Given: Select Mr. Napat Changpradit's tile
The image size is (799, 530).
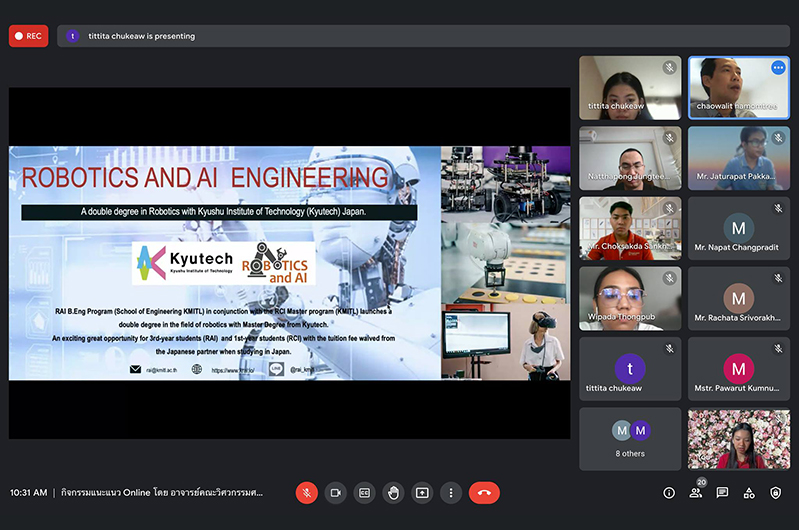Looking at the screenshot, I should (x=739, y=228).
